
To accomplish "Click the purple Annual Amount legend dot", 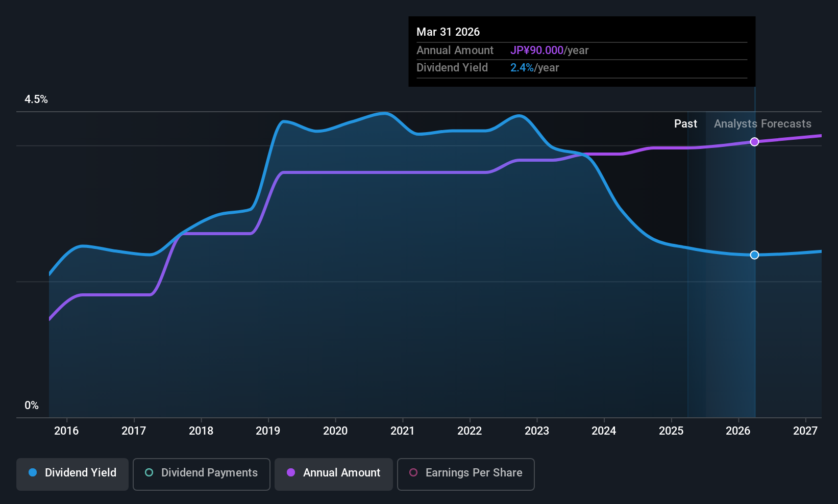I will tap(291, 472).
